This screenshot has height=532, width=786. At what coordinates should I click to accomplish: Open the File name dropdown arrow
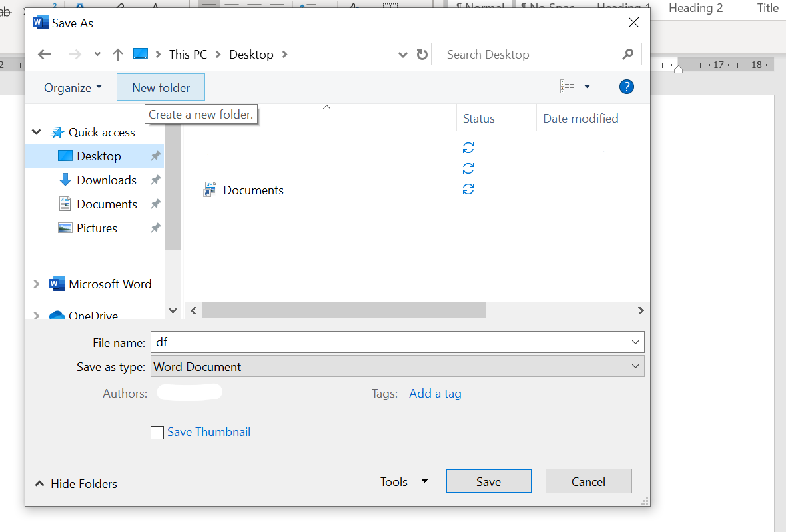click(635, 342)
